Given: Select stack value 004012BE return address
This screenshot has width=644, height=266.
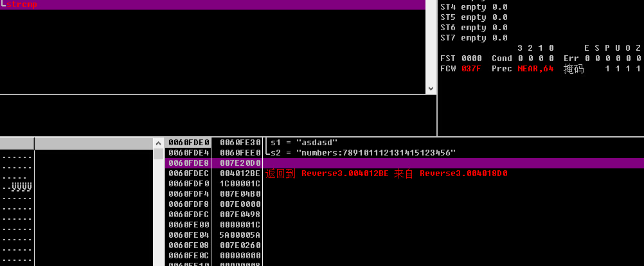Looking at the screenshot, I should pyautogui.click(x=240, y=173).
